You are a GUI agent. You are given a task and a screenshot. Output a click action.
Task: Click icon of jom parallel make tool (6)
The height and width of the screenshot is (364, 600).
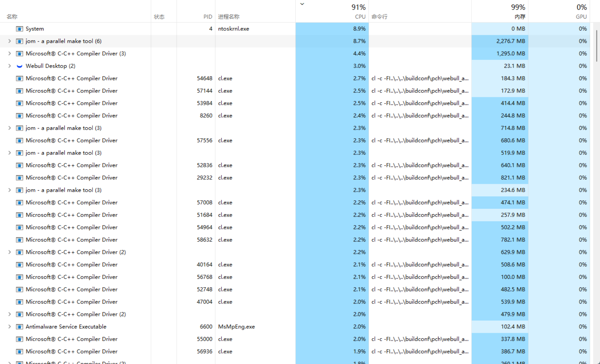19,41
